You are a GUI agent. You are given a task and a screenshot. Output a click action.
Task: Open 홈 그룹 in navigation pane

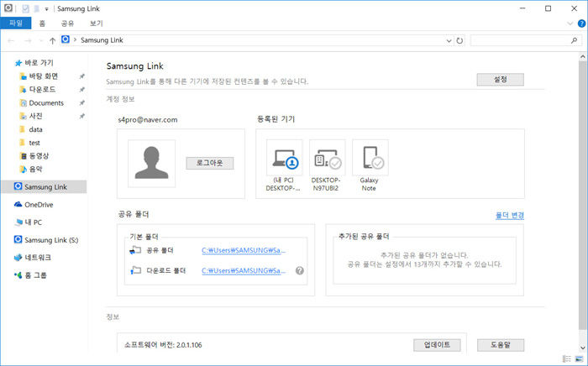[35, 275]
